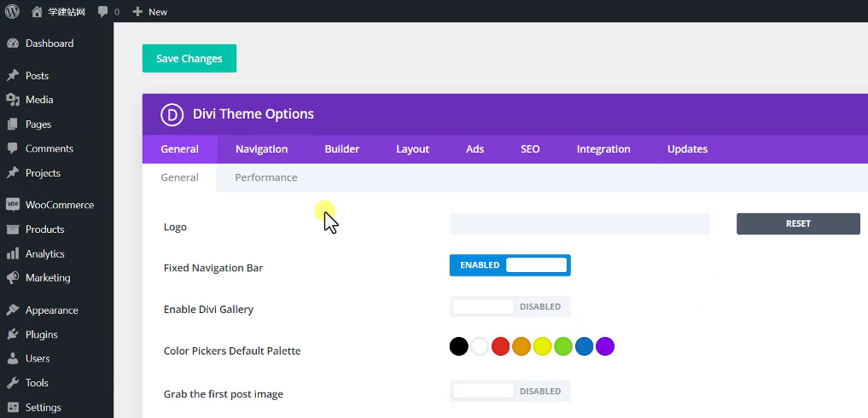Enable the Divi Gallery toggle
The width and height of the screenshot is (868, 418).
(x=510, y=306)
